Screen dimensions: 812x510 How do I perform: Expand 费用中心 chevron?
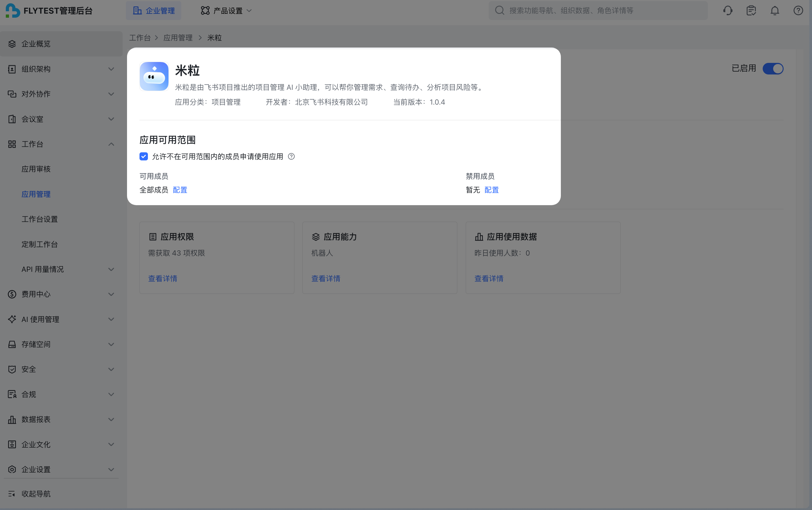[111, 294]
